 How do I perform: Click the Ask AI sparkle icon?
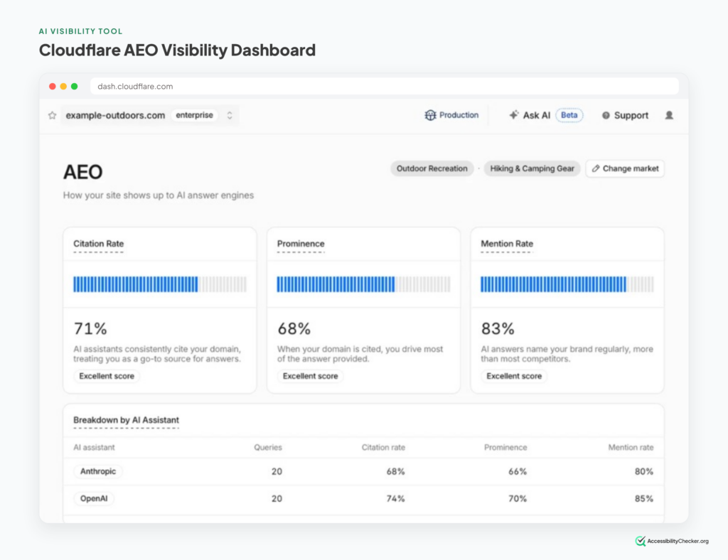pos(513,114)
